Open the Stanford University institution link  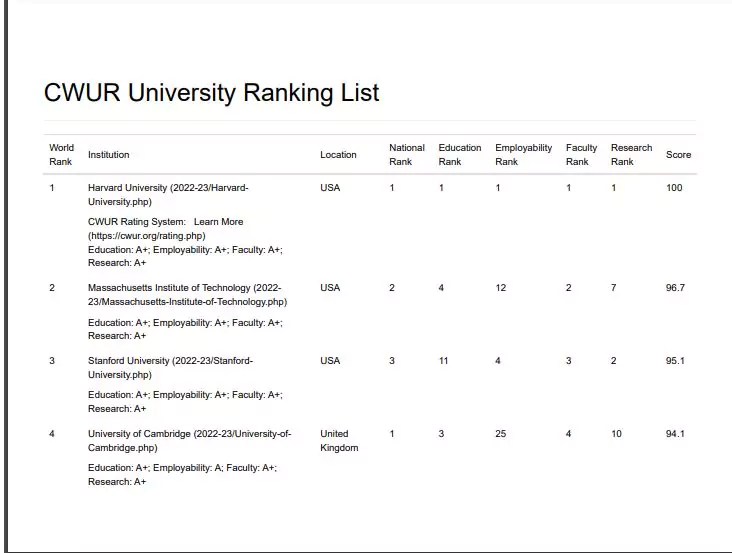[x=170, y=367]
